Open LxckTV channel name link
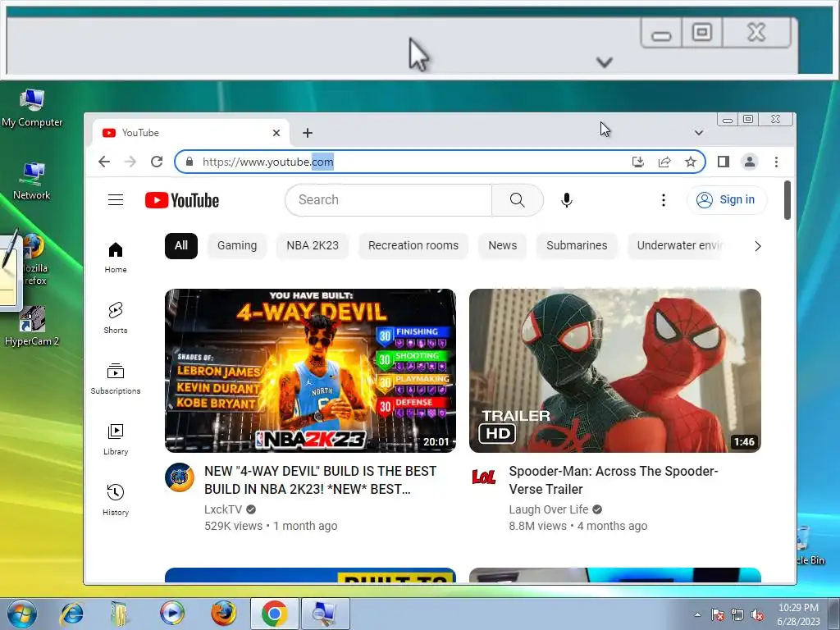Image resolution: width=840 pixels, height=630 pixels. pos(223,509)
